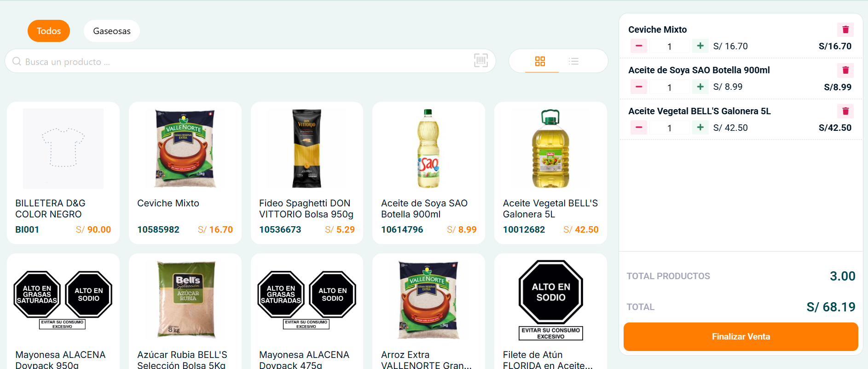Switch to grid view layout
The height and width of the screenshot is (369, 868).
click(x=540, y=61)
